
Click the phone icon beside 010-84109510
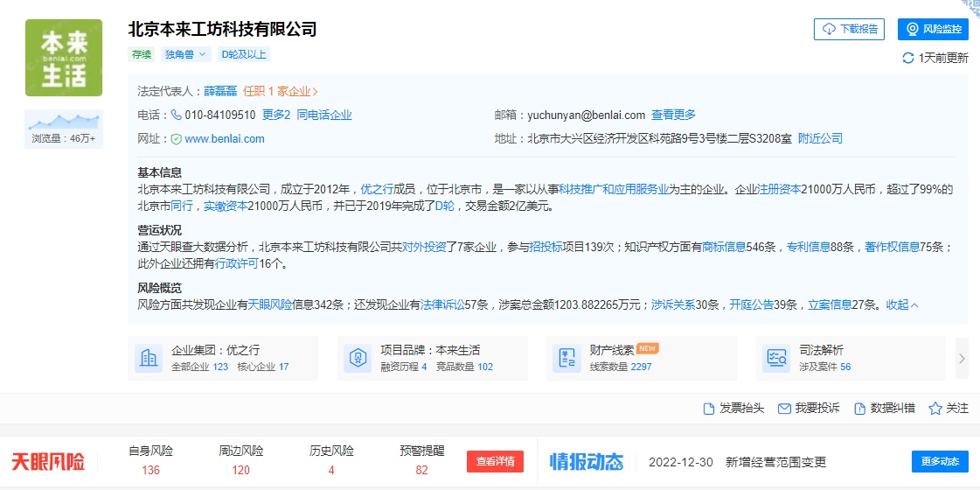coord(177,115)
